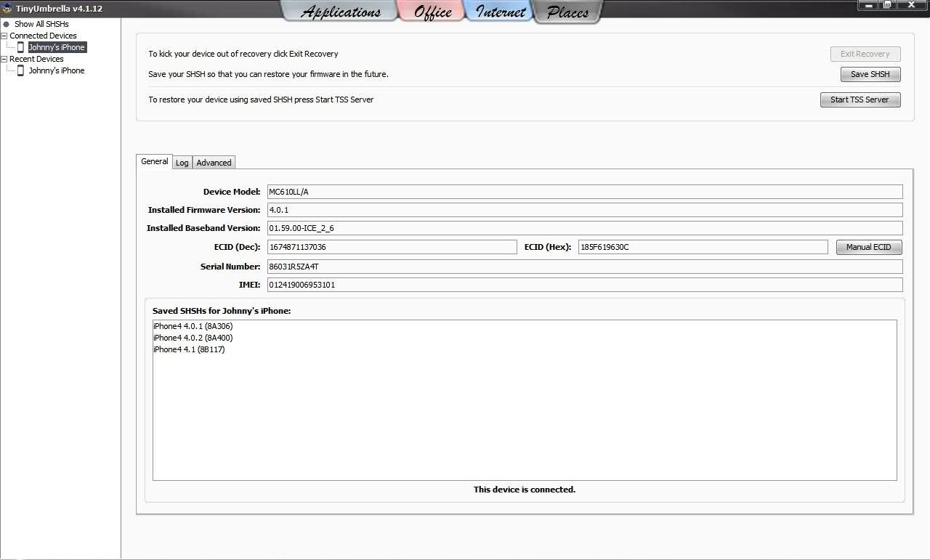
Task: Switch to the Advanced tab
Action: (214, 163)
